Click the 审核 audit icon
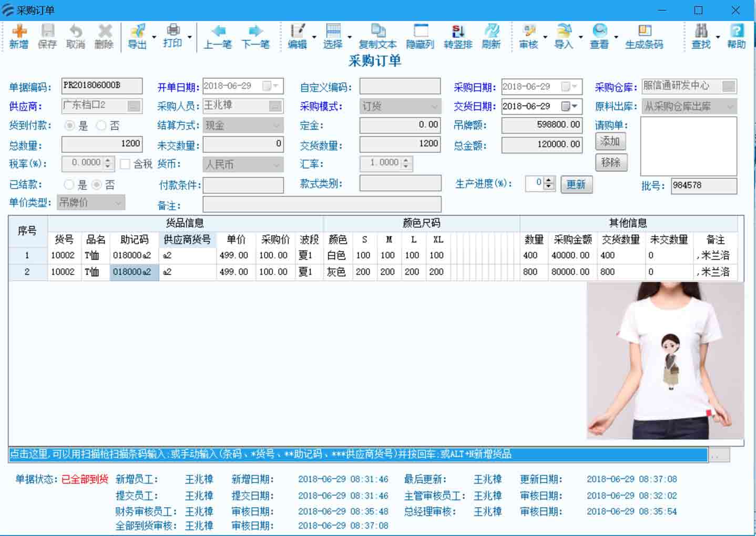The height and width of the screenshot is (536, 756). pos(528,37)
